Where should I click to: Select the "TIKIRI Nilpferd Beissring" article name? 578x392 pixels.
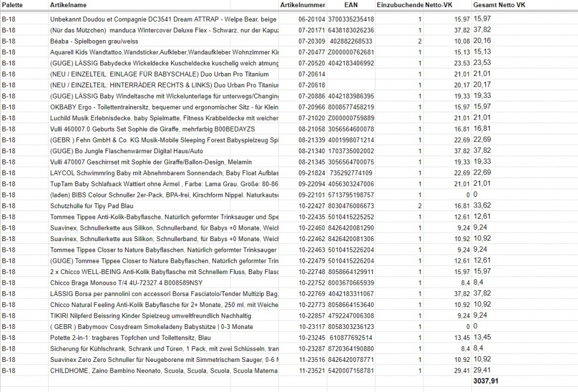coord(150,316)
